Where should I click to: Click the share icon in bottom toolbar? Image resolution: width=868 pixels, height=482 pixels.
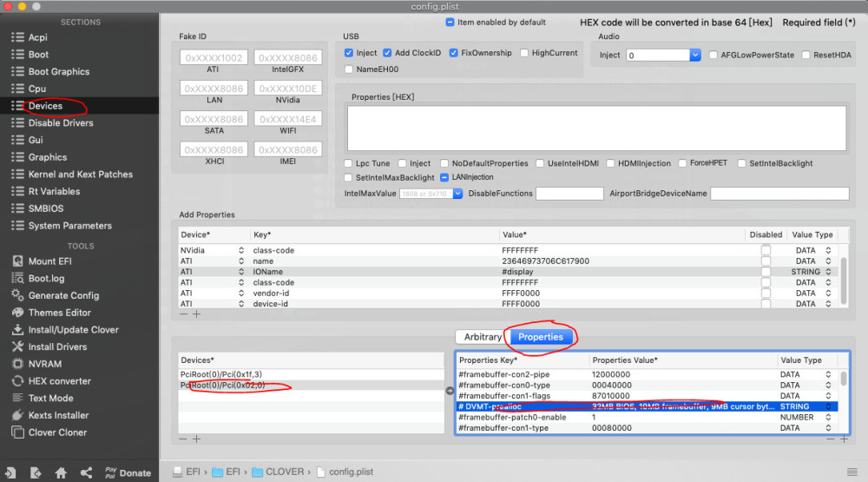pos(86,472)
